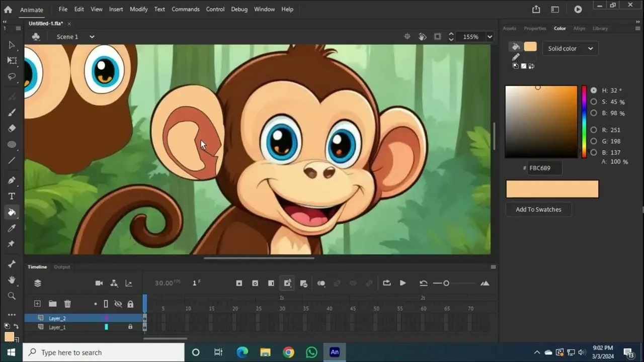Image resolution: width=644 pixels, height=362 pixels.
Task: Click the Center Stage icon
Action: (x=407, y=37)
